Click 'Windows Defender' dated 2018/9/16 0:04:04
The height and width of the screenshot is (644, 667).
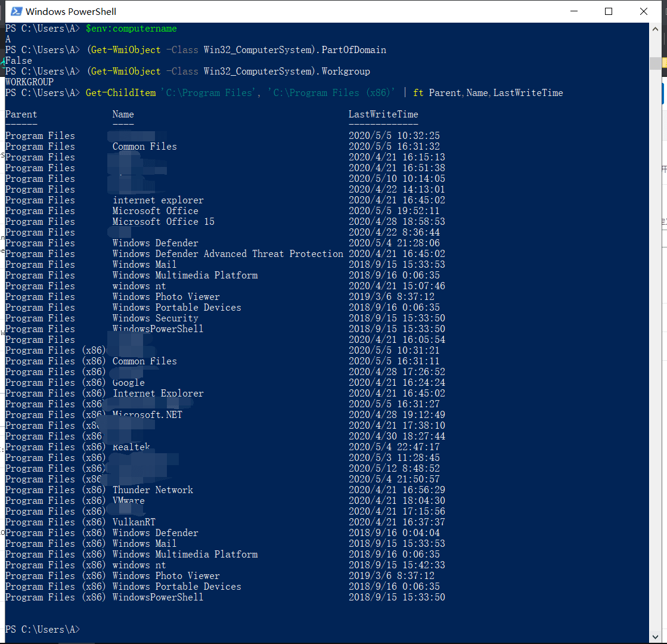point(155,533)
